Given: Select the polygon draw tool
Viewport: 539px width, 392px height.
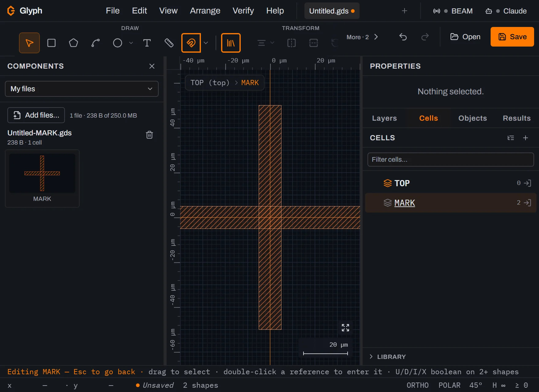Looking at the screenshot, I should tap(73, 43).
